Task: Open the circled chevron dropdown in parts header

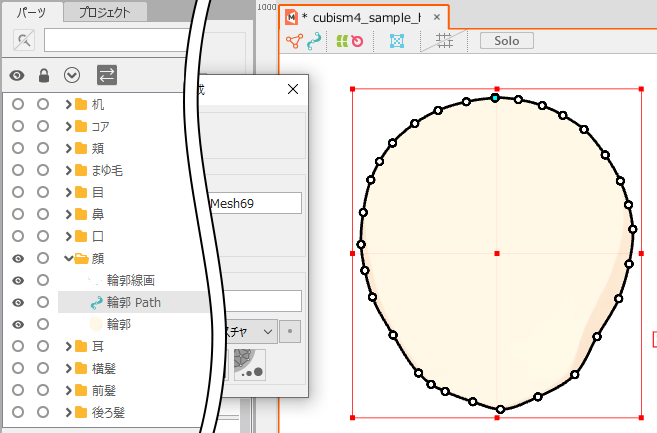Action: point(71,75)
